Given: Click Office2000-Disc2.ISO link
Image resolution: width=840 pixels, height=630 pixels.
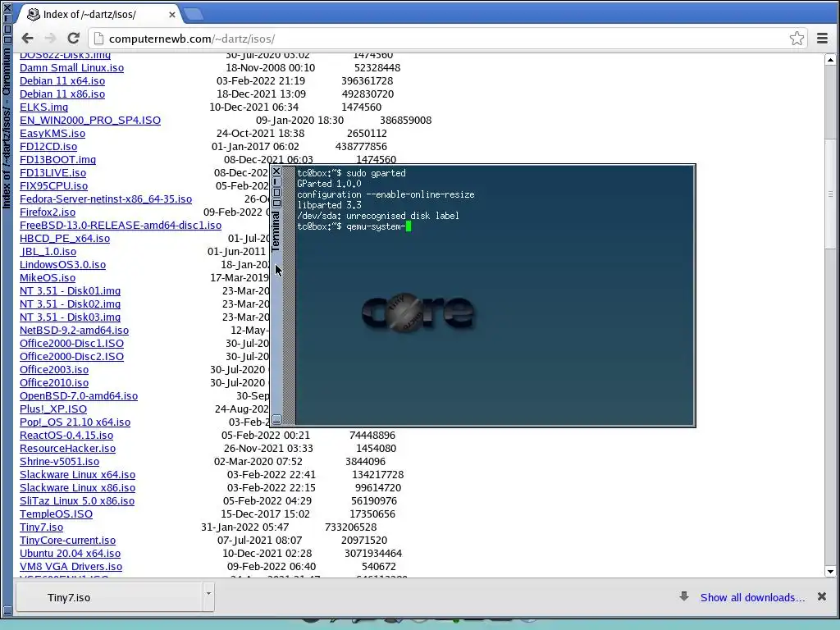Looking at the screenshot, I should pos(72,357).
